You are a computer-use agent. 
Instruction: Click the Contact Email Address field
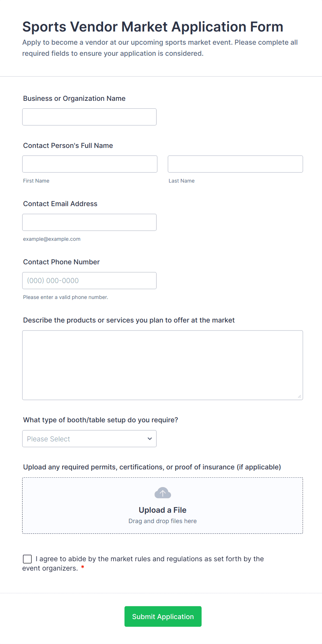89,222
